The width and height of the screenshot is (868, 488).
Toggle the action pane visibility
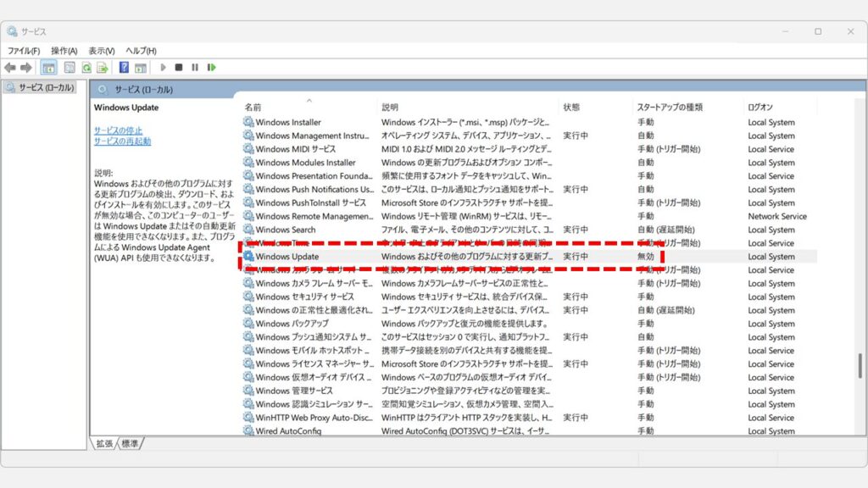(x=141, y=68)
